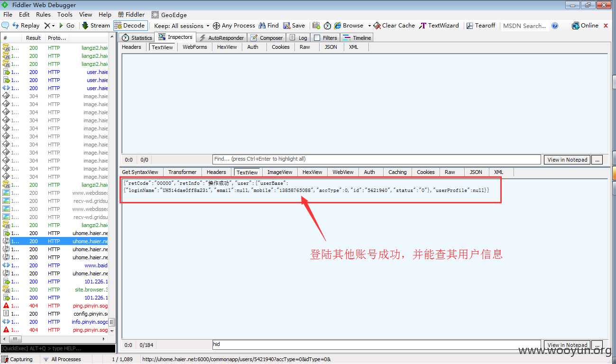The image size is (616, 364).
Task: Select response Get SyntaxView tab
Action: [x=140, y=172]
